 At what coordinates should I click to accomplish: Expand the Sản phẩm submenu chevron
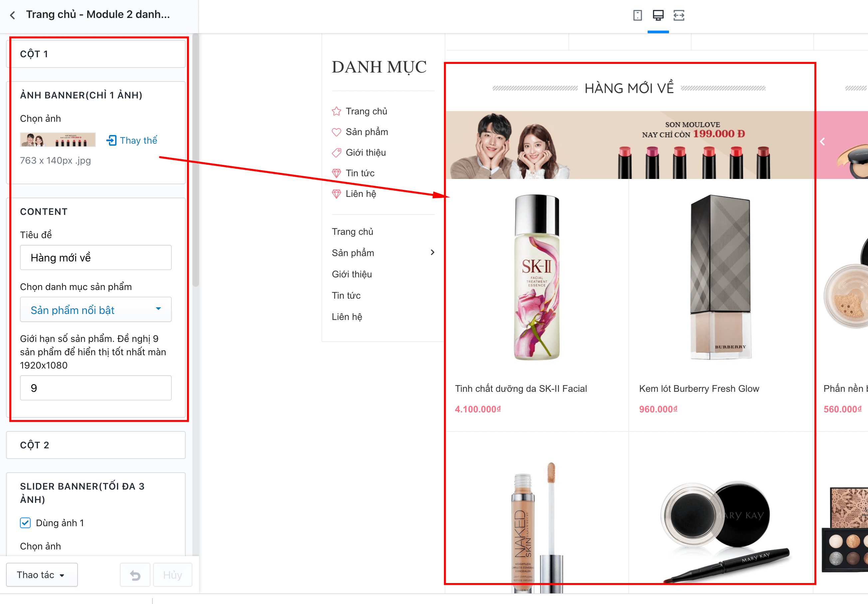click(432, 253)
